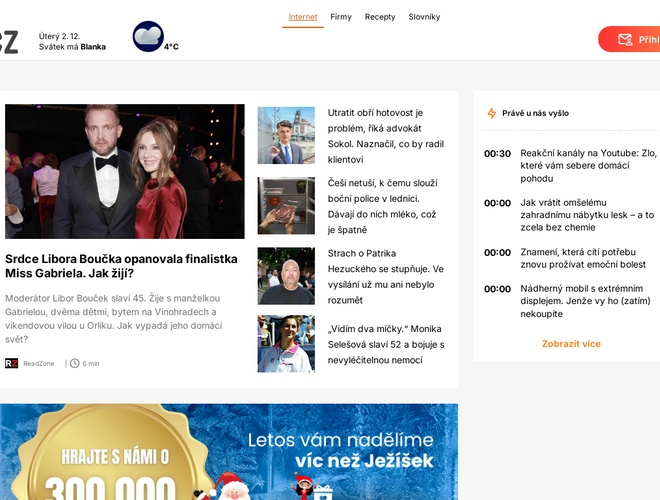
Task: Open thumbnail of man in suit by buildings
Action: pos(286,135)
